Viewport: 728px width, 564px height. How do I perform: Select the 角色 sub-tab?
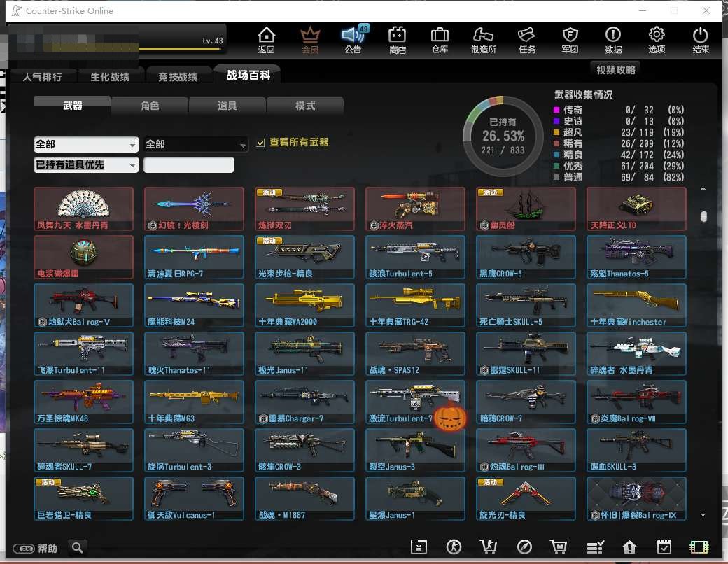pos(150,106)
